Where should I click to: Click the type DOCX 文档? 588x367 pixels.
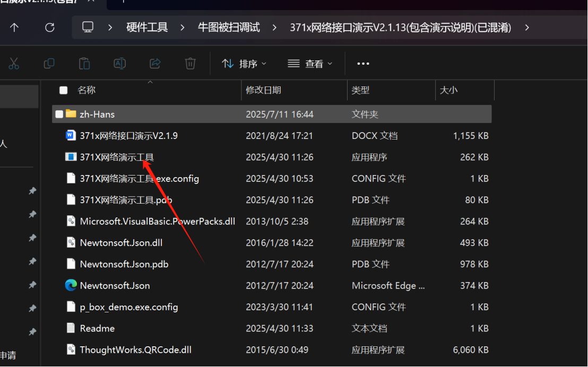pyautogui.click(x=375, y=136)
